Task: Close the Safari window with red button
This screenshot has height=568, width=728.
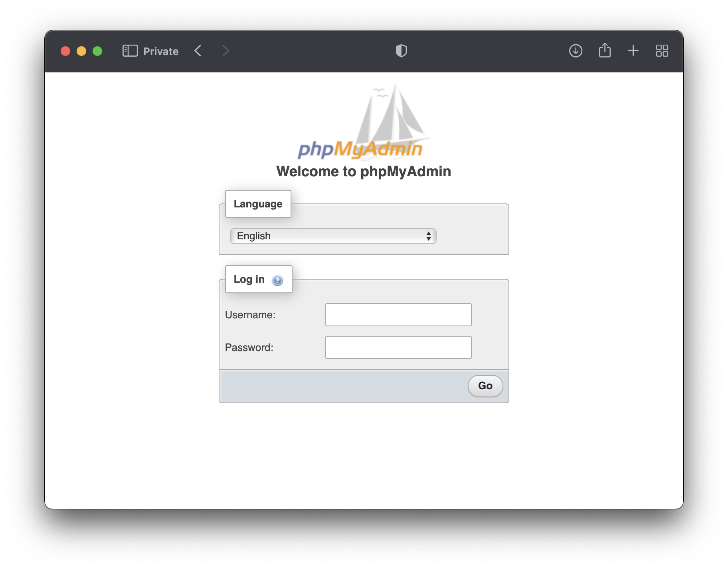Action: click(65, 51)
